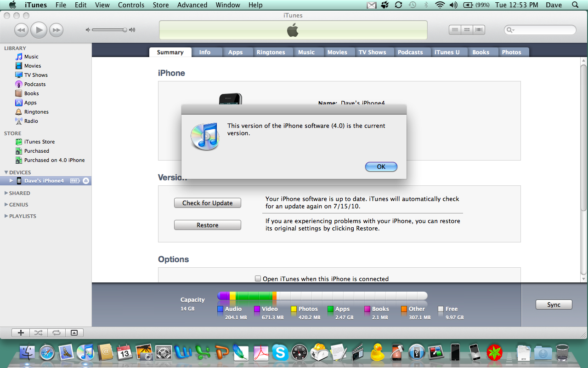The width and height of the screenshot is (588, 368).
Task: Expand the SHARED section
Action: [6, 193]
